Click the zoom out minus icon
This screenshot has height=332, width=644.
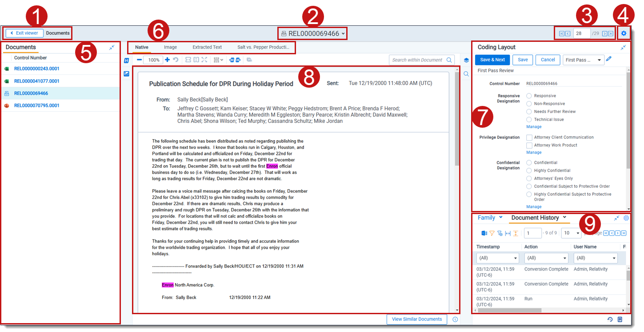pyautogui.click(x=139, y=60)
